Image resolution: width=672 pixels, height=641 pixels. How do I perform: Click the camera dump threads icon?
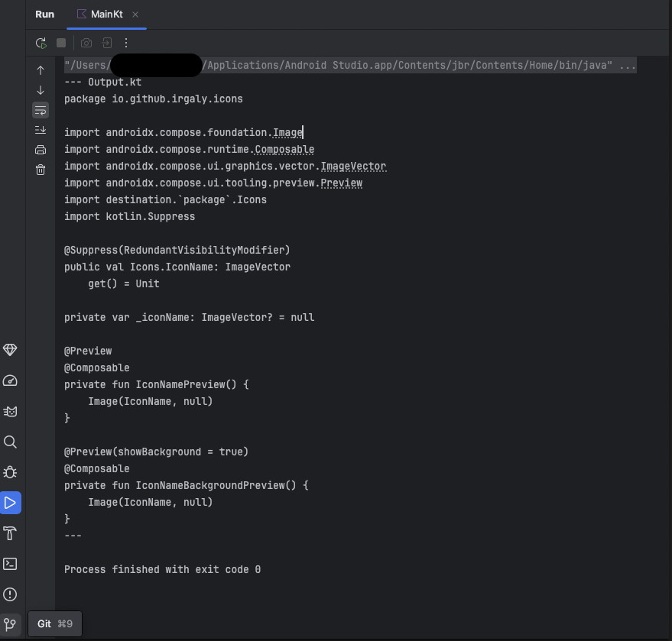coord(86,43)
